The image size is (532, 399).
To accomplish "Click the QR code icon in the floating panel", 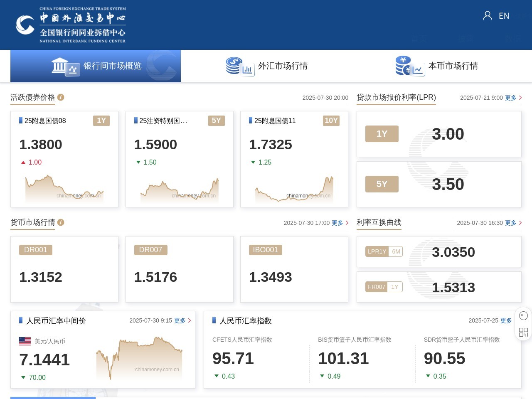I will click(x=523, y=332).
